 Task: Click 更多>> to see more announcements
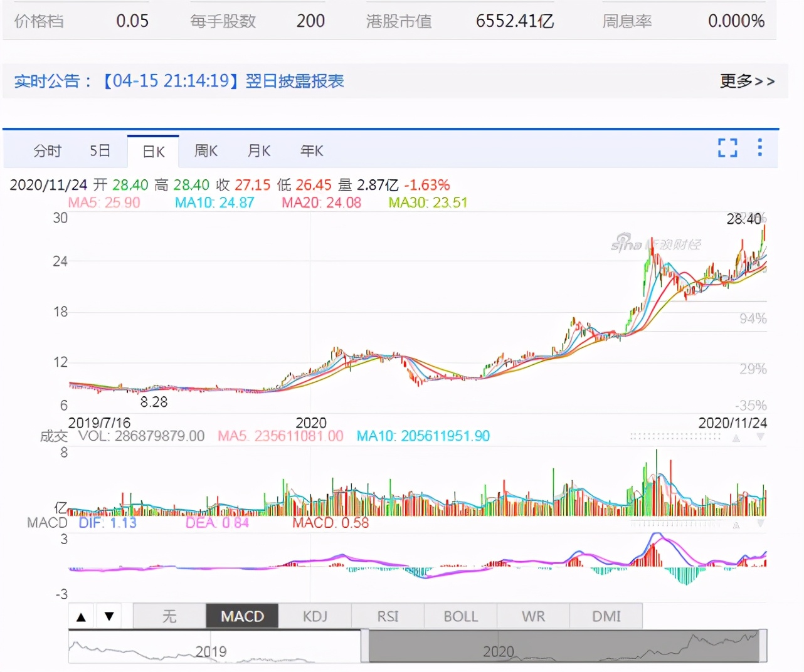[748, 81]
